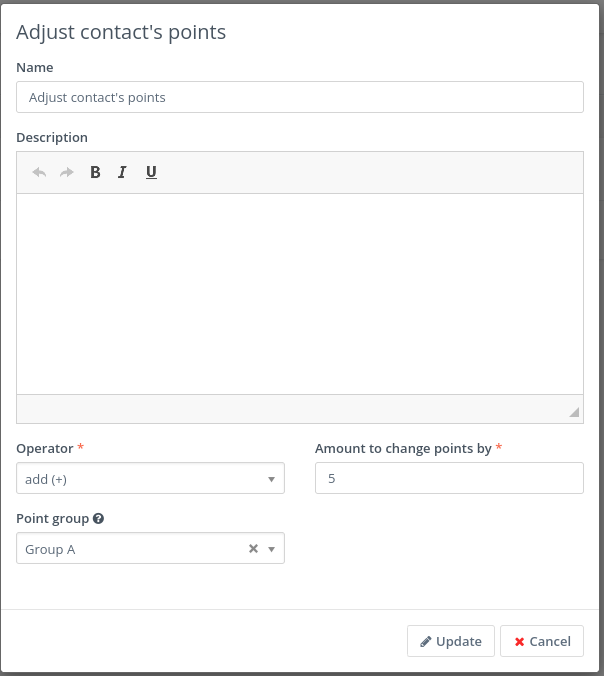The image size is (604, 676).
Task: Click the help icon beside Point group
Action: point(99,519)
